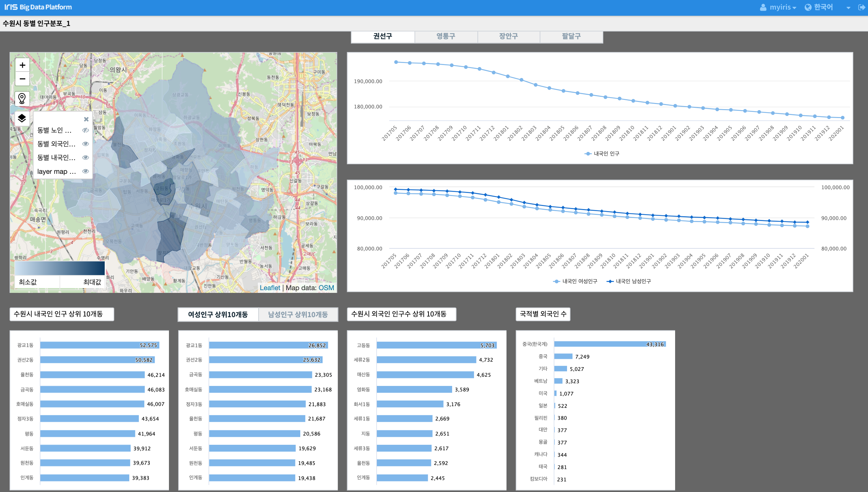Click the globe language icon
868x492 pixels.
point(808,7)
